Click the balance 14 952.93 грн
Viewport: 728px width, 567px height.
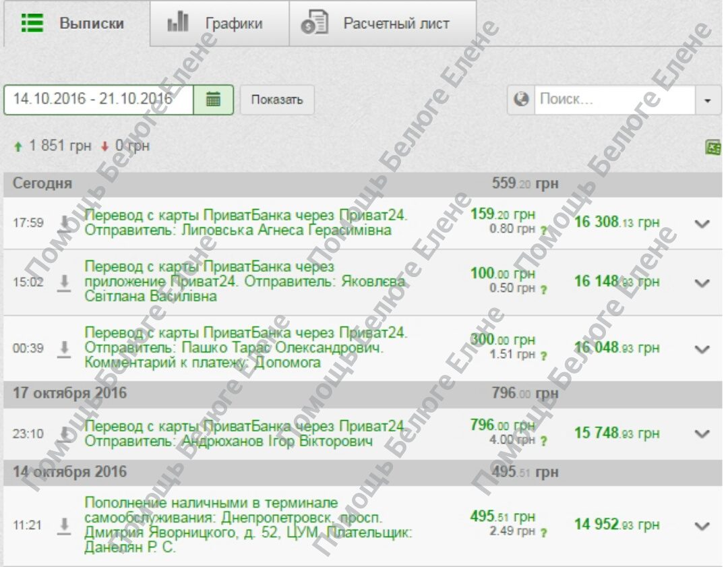(617, 525)
